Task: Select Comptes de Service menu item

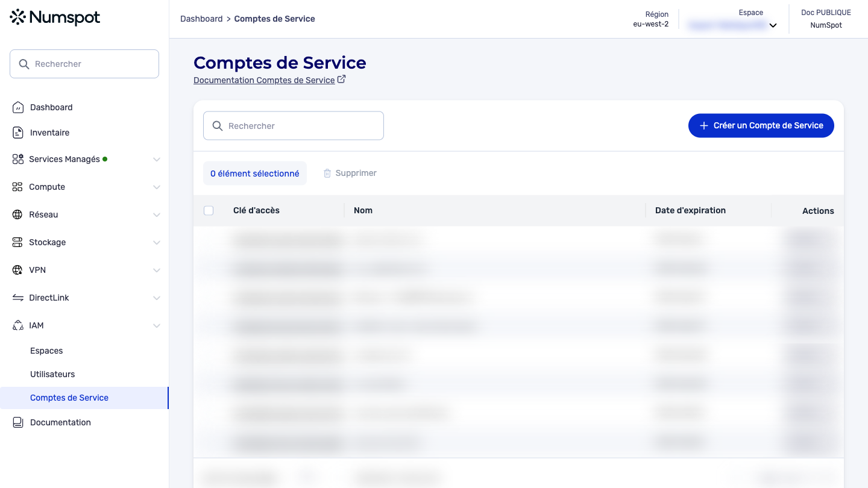Action: [84, 398]
